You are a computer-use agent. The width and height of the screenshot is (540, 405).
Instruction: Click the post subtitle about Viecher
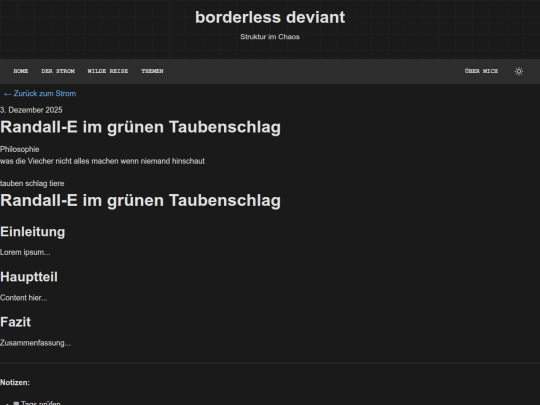pyautogui.click(x=102, y=161)
